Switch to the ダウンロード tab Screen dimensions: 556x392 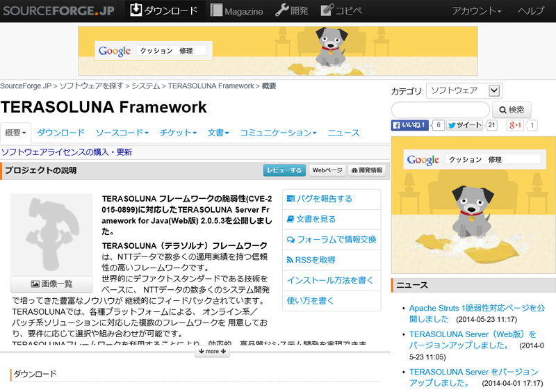[60, 133]
